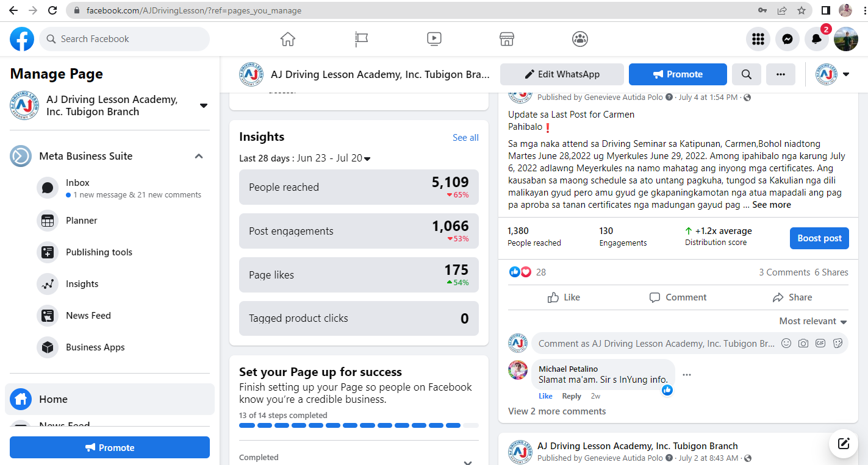Click the 6 Shares count on the post

(831, 272)
